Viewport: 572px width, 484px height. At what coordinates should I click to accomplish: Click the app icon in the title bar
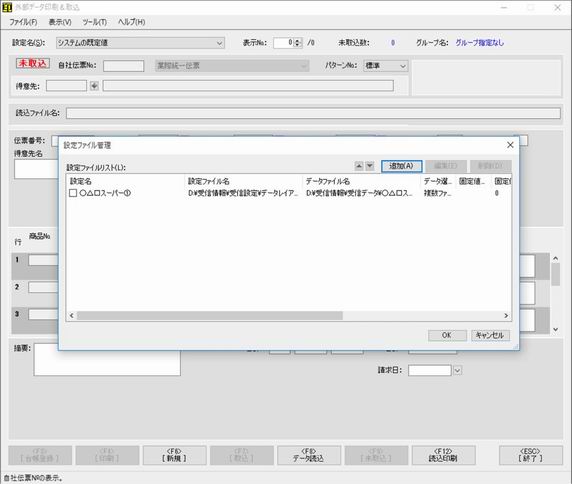(x=7, y=7)
